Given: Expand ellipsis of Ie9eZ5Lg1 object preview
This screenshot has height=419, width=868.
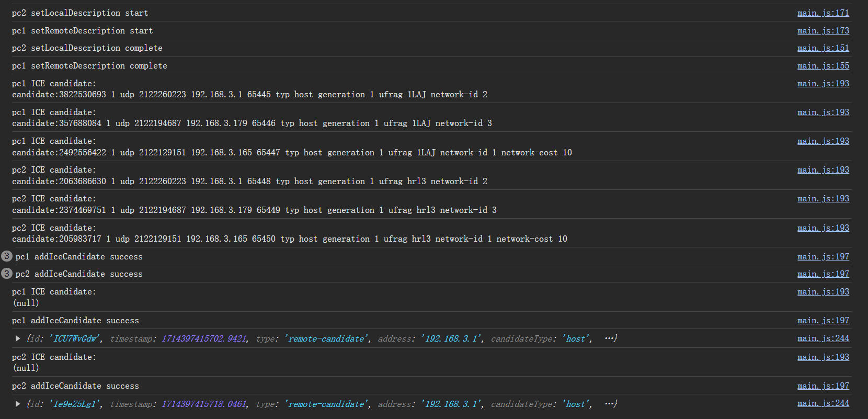Looking at the screenshot, I should point(609,404).
